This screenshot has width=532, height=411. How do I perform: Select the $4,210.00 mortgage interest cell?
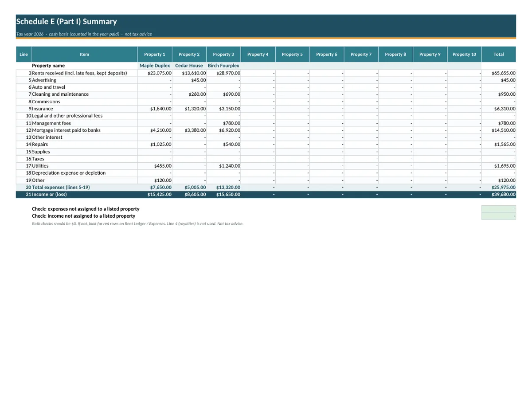[155, 130]
